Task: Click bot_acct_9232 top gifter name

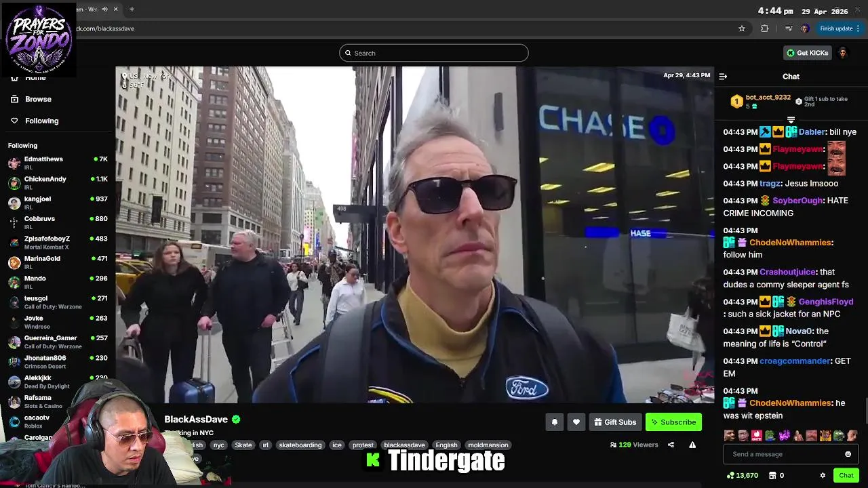Action: 768,98
